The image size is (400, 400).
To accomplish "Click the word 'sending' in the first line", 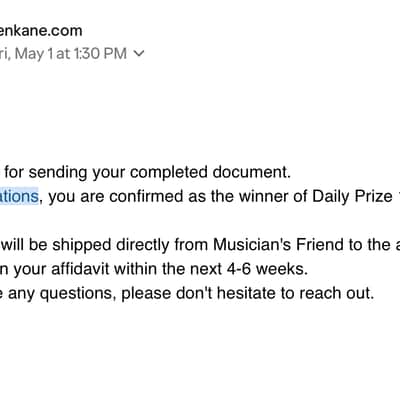I will [x=57, y=173].
